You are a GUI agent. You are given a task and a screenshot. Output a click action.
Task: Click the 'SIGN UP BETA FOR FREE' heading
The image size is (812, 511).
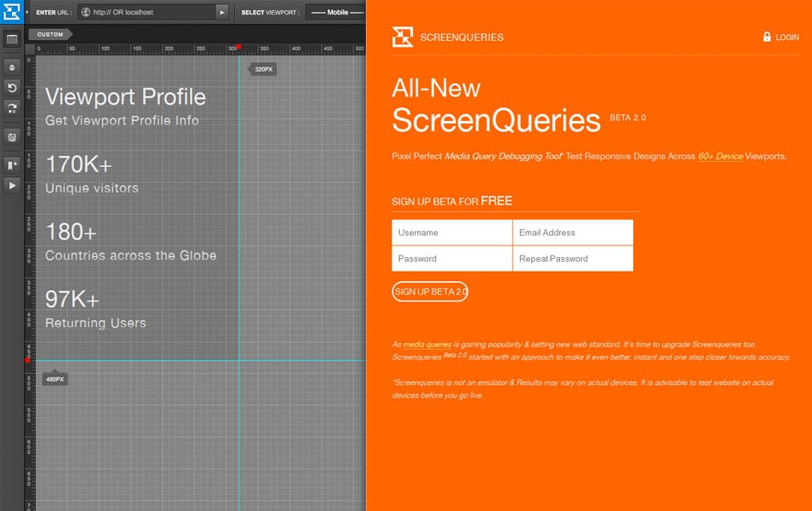pyautogui.click(x=452, y=201)
